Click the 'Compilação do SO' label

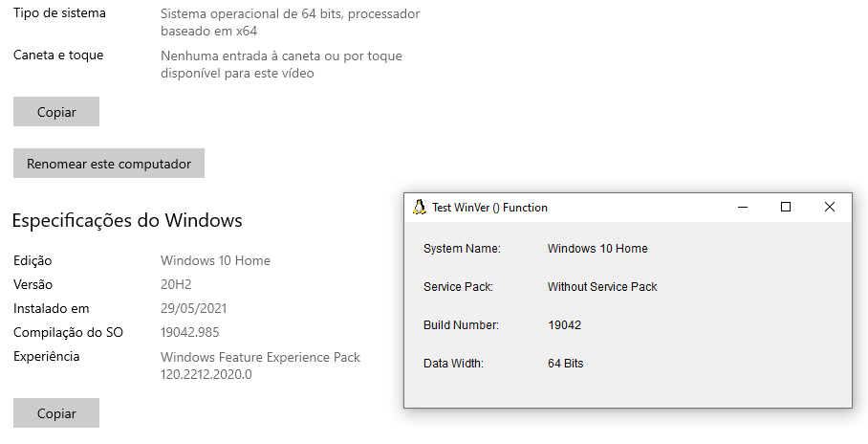click(68, 332)
